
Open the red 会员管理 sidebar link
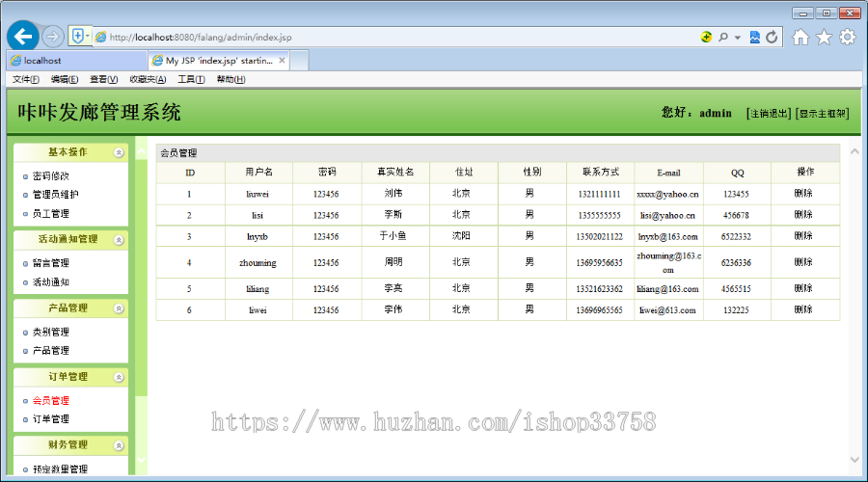(50, 401)
